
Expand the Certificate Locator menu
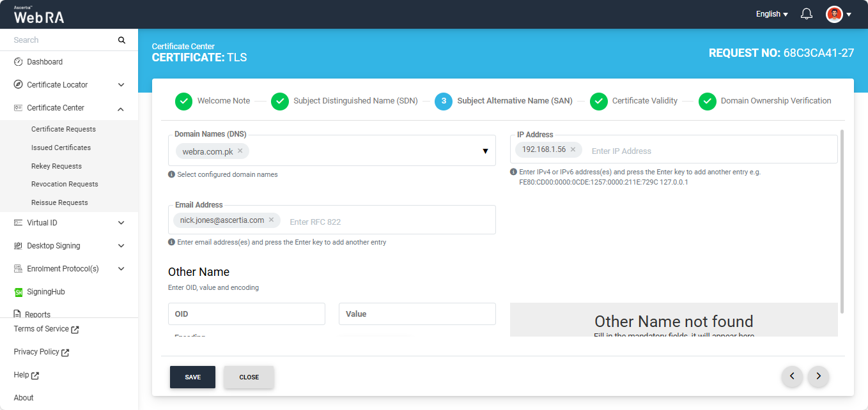point(121,85)
